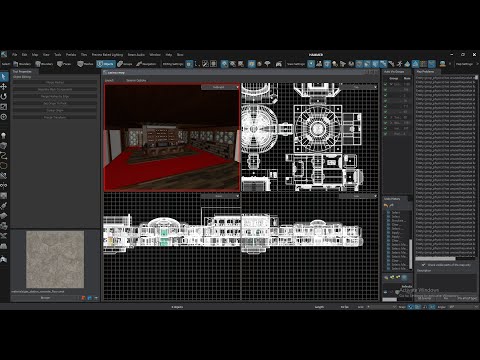480x360 pixels.
Task: Click the Redo arrow in Undo History
Action: [x=391, y=205]
